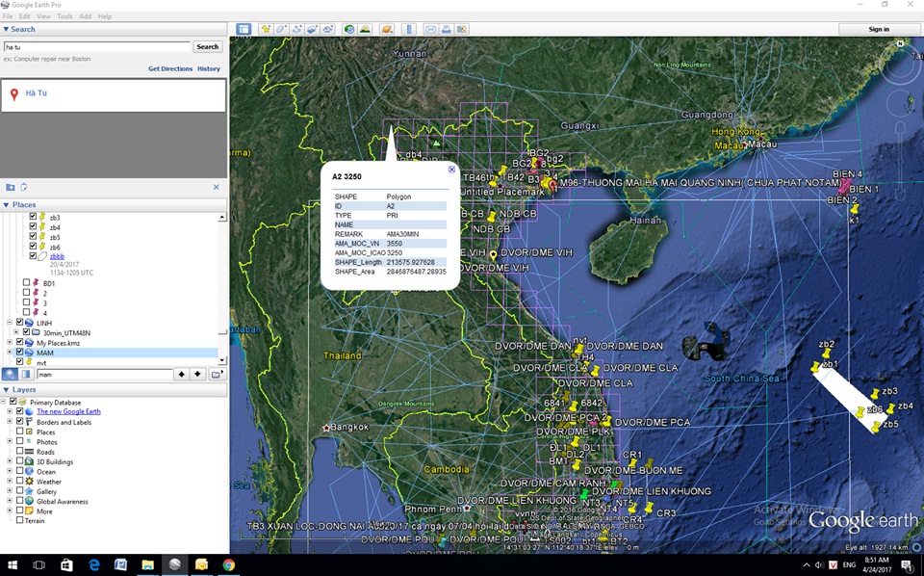The height and width of the screenshot is (576, 924).
Task: Enable the 3D Buildings layer checkbox
Action: coord(20,461)
